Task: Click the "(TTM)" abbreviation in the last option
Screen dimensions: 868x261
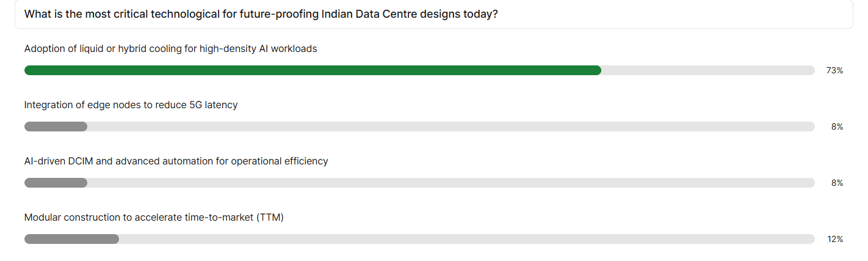Action: click(x=270, y=217)
